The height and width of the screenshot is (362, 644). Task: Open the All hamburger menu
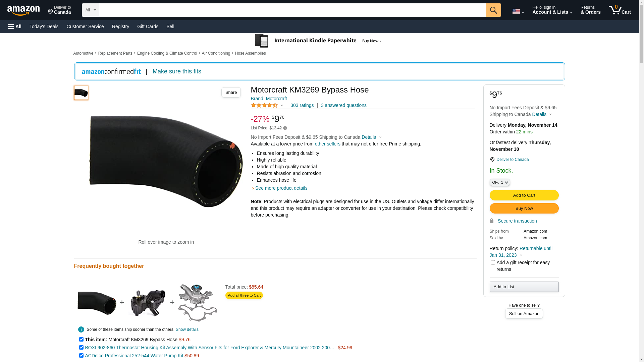pos(15,26)
